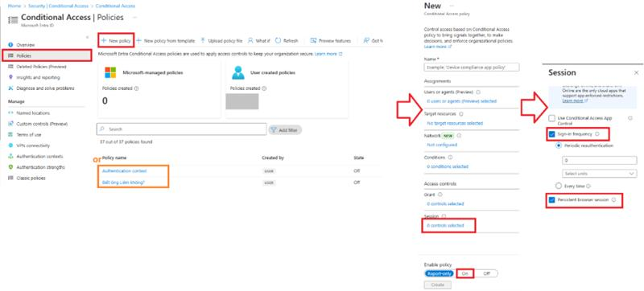Click the user avatar icon on the User created policies card
This screenshot has width=644, height=291.
238,72
